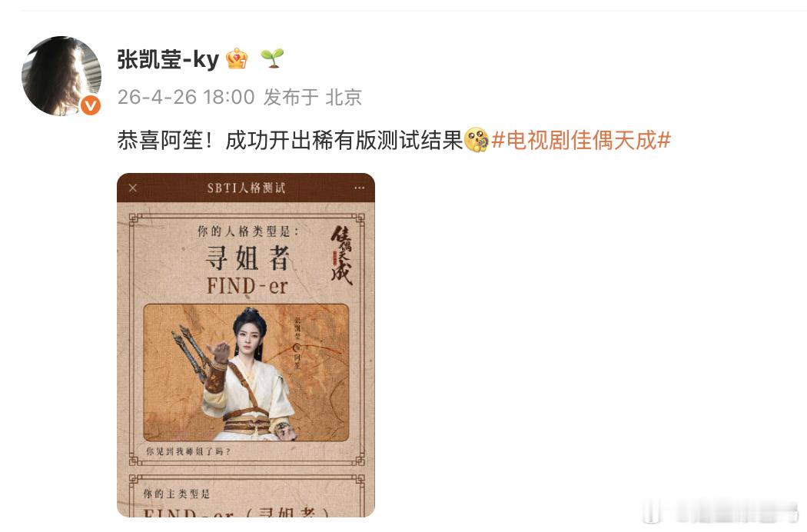Click the crown VIP membership icon
This screenshot has width=807, height=532.
[237, 58]
